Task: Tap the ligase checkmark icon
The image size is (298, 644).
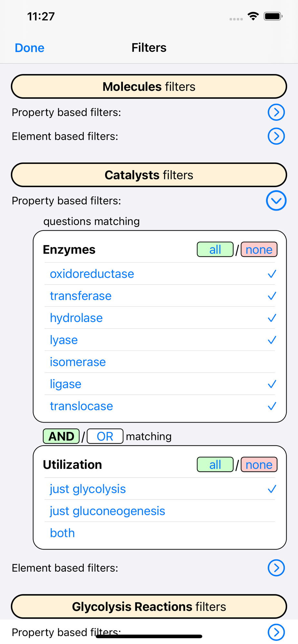Action: (272, 384)
